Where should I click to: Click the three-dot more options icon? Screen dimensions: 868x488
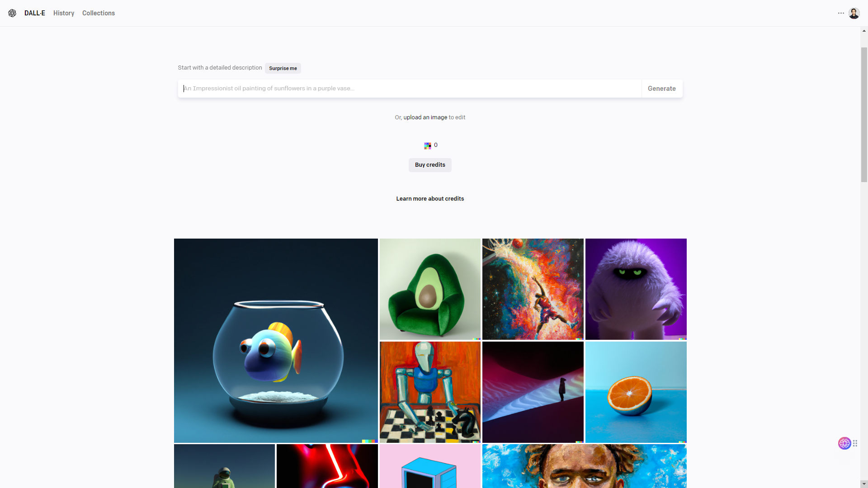click(841, 13)
